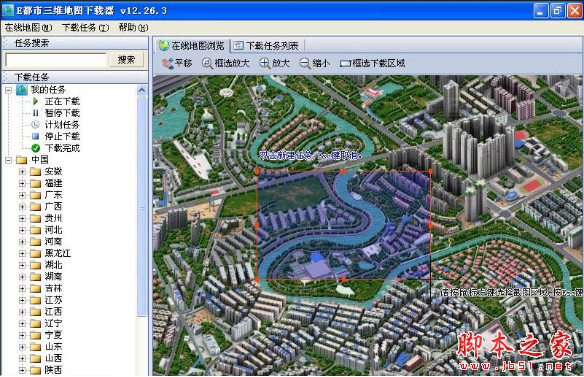Click the 安徽 folder icon
Image resolution: width=584 pixels, height=377 pixels.
point(35,172)
